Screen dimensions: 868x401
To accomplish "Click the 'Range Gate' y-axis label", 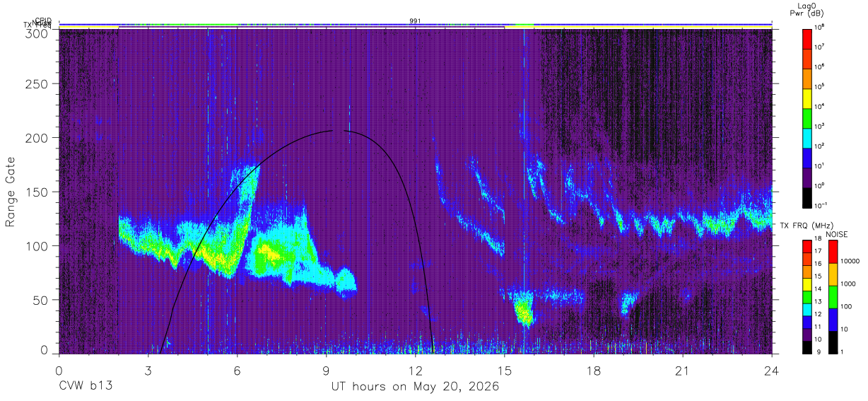I will click(11, 192).
